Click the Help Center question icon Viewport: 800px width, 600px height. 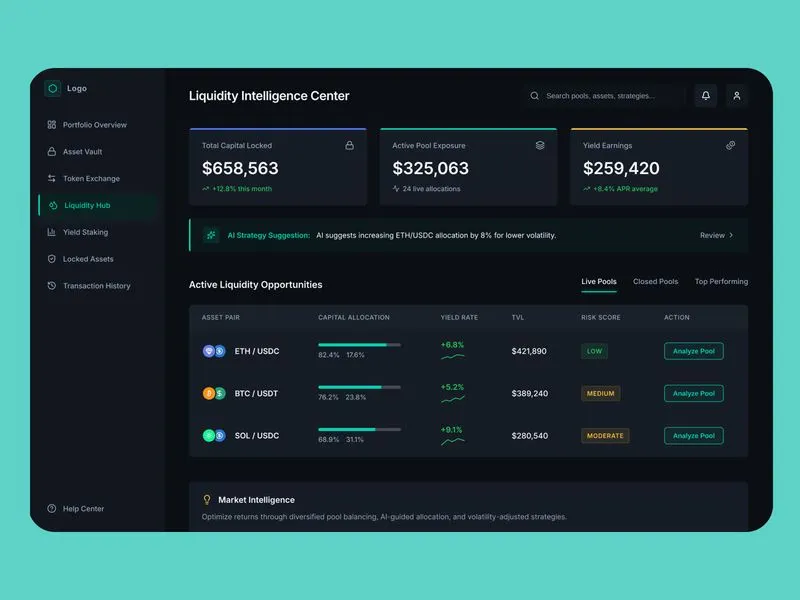coord(52,508)
